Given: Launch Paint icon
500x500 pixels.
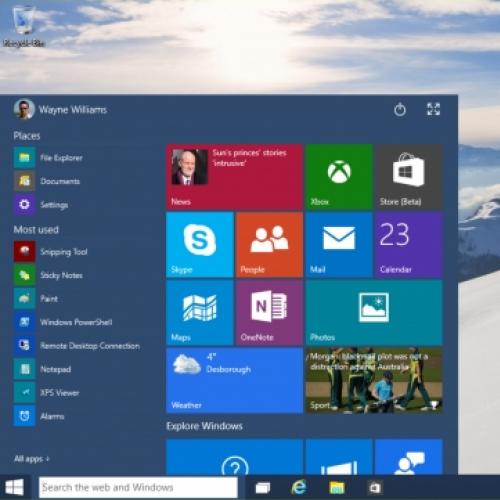Looking at the screenshot, I should [x=24, y=299].
